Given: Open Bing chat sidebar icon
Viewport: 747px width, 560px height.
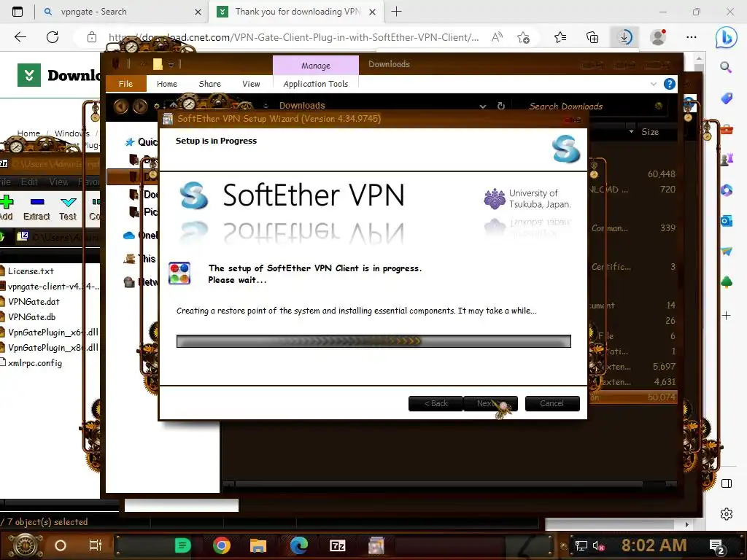Looking at the screenshot, I should [726, 37].
